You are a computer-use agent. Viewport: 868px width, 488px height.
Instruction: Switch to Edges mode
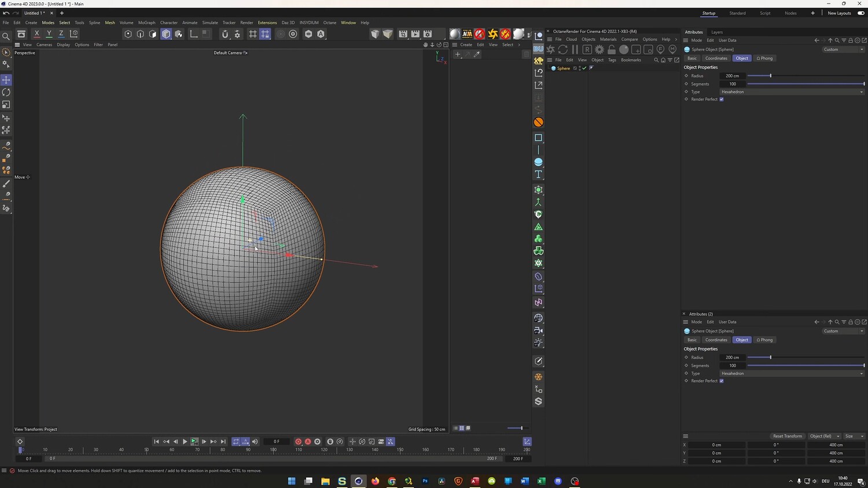pyautogui.click(x=141, y=34)
